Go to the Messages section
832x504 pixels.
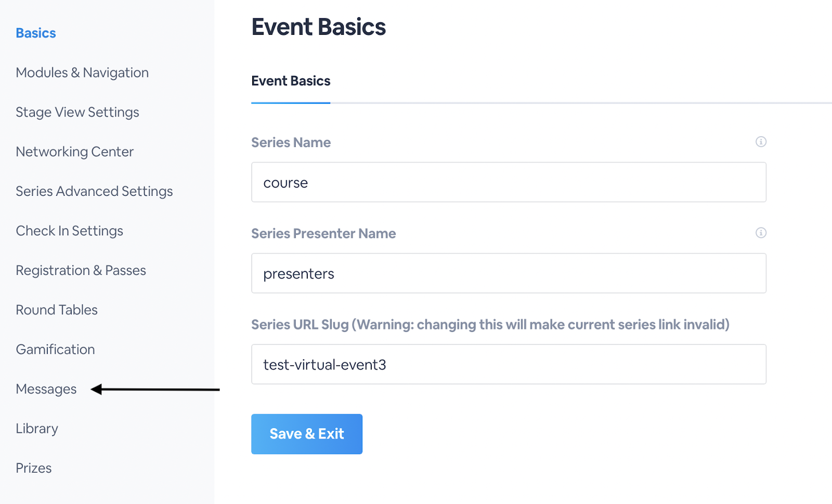pos(46,389)
